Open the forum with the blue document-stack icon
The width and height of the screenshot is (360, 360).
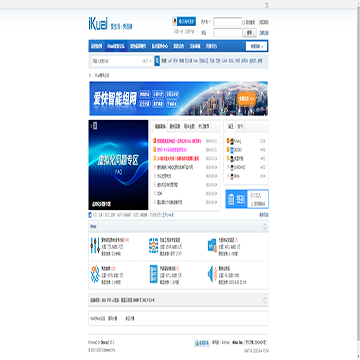212,245
